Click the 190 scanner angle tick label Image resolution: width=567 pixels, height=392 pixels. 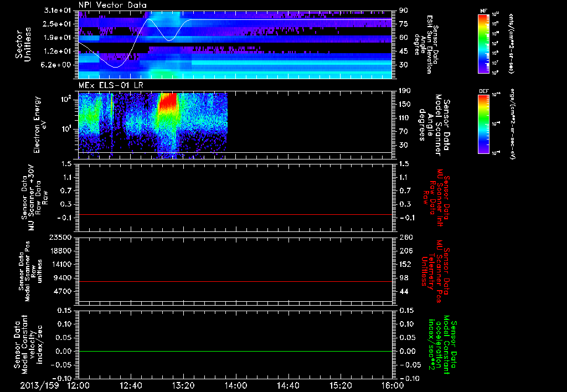tap(405, 91)
